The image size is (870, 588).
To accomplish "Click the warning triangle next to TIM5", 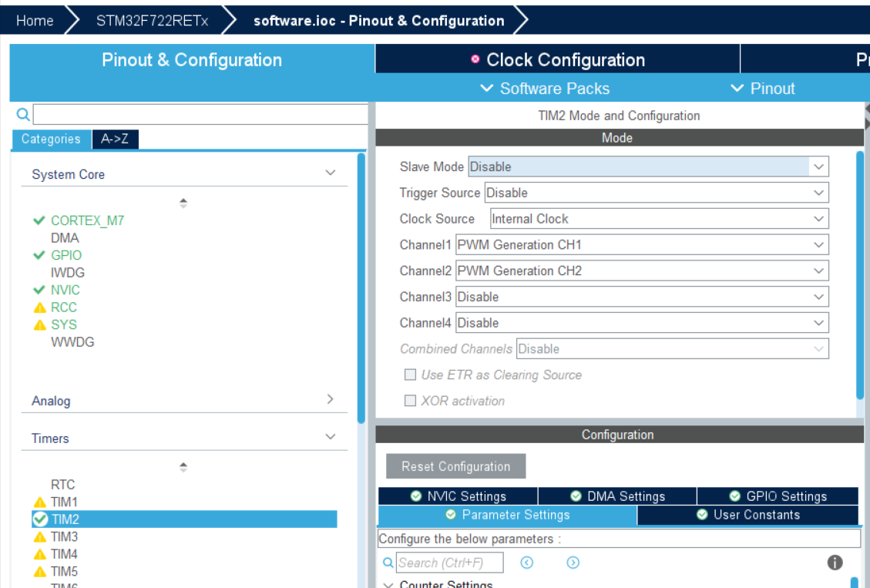I will (39, 571).
